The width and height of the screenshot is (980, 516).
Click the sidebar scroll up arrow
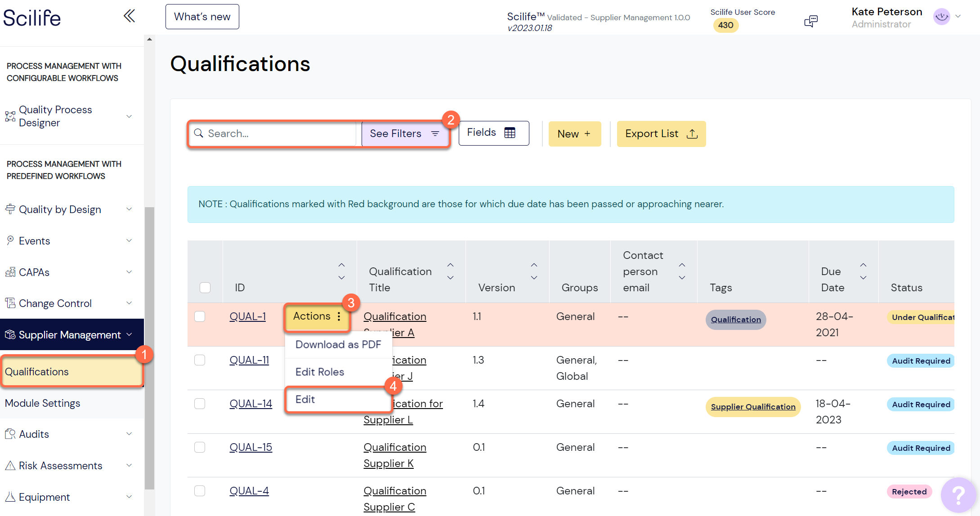coord(149,40)
